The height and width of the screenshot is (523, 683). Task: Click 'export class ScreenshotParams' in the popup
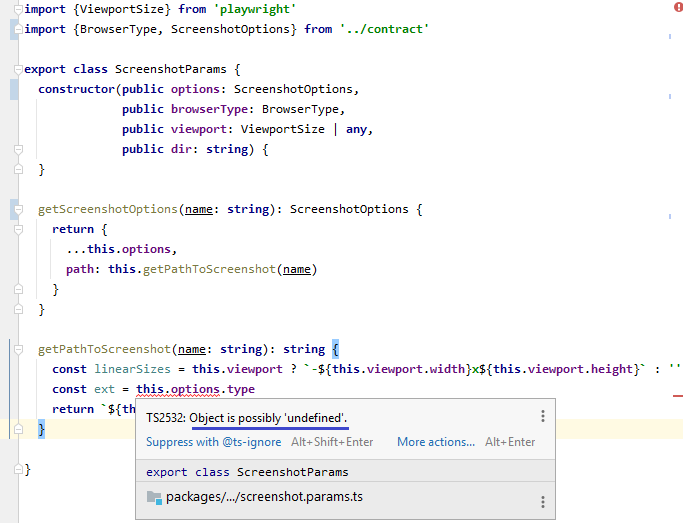tap(247, 472)
